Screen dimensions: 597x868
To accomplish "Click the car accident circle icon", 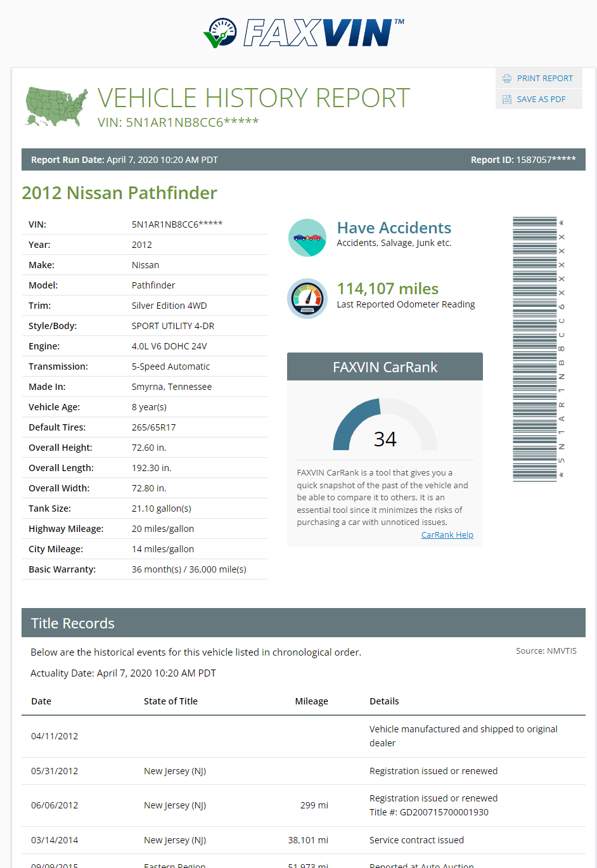I will pyautogui.click(x=307, y=238).
